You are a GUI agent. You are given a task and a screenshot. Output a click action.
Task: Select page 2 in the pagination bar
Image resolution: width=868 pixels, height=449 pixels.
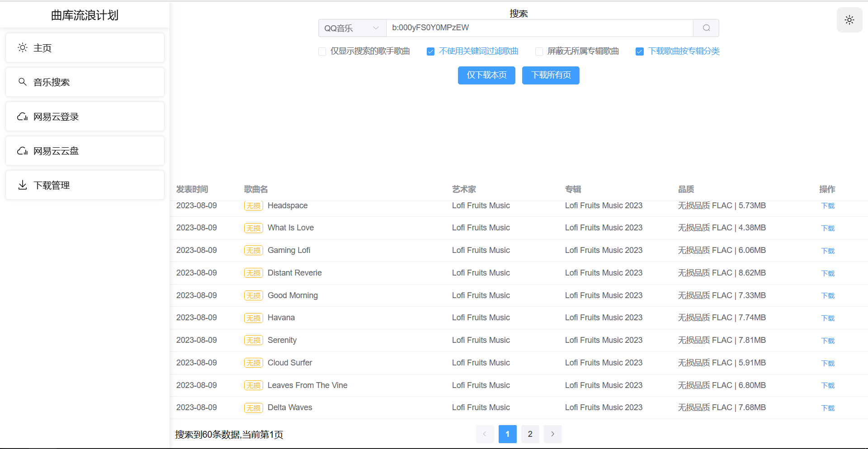point(530,434)
